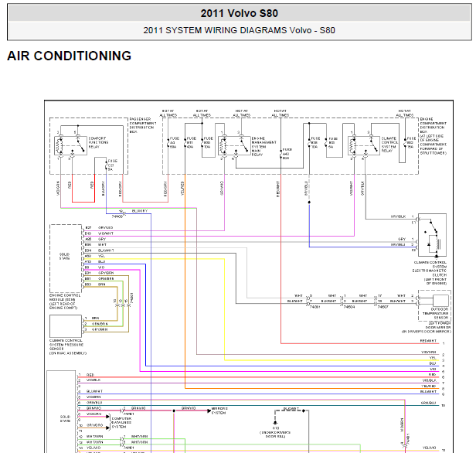Click the 'OUTDOOR TEMPERATURE SENSOR' label

(x=435, y=313)
